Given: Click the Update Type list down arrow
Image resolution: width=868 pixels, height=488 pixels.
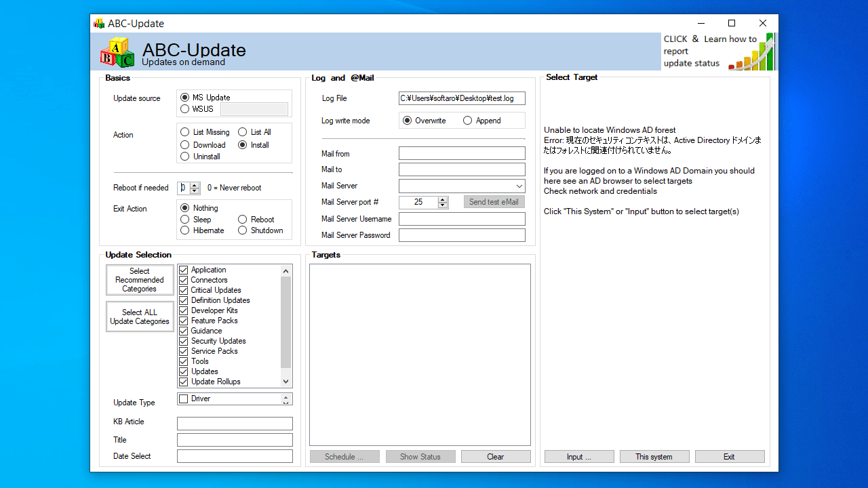Looking at the screenshot, I should [285, 402].
